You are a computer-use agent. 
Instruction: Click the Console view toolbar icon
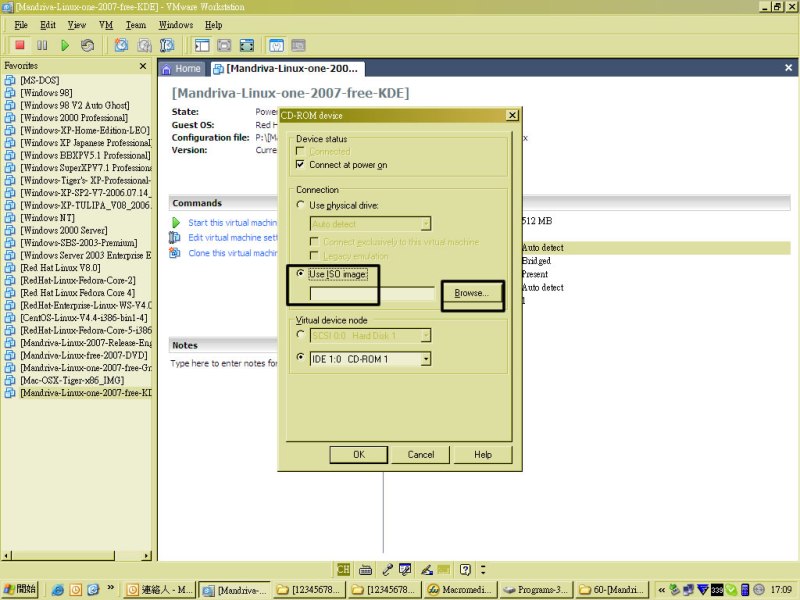coord(298,45)
